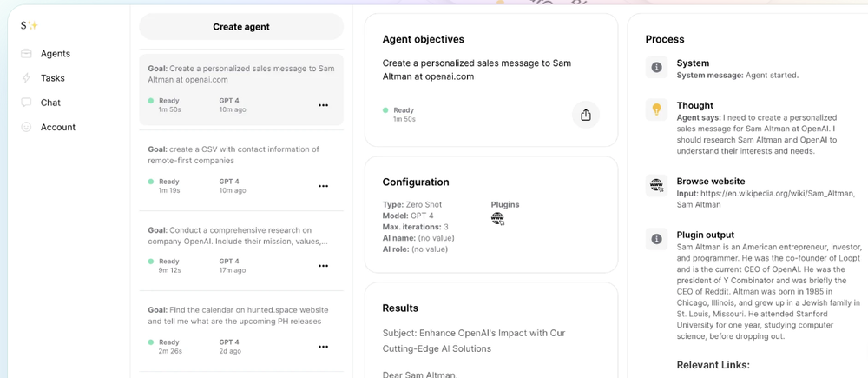Open options menu for hunted.space calendar agent

point(323,347)
